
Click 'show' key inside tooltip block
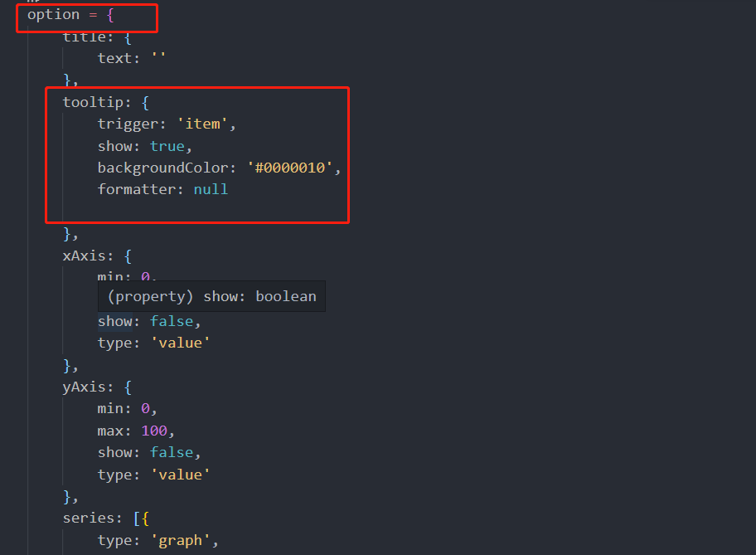point(114,146)
